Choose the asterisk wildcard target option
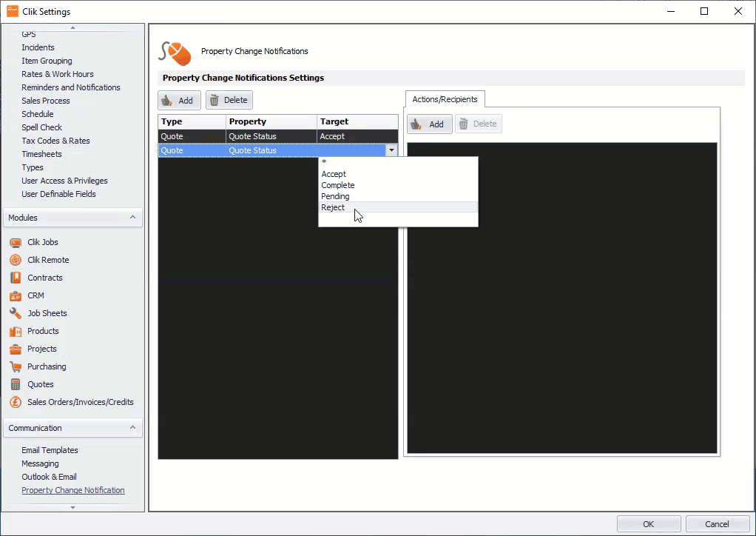Viewport: 756px width, 536px height. pyautogui.click(x=398, y=162)
